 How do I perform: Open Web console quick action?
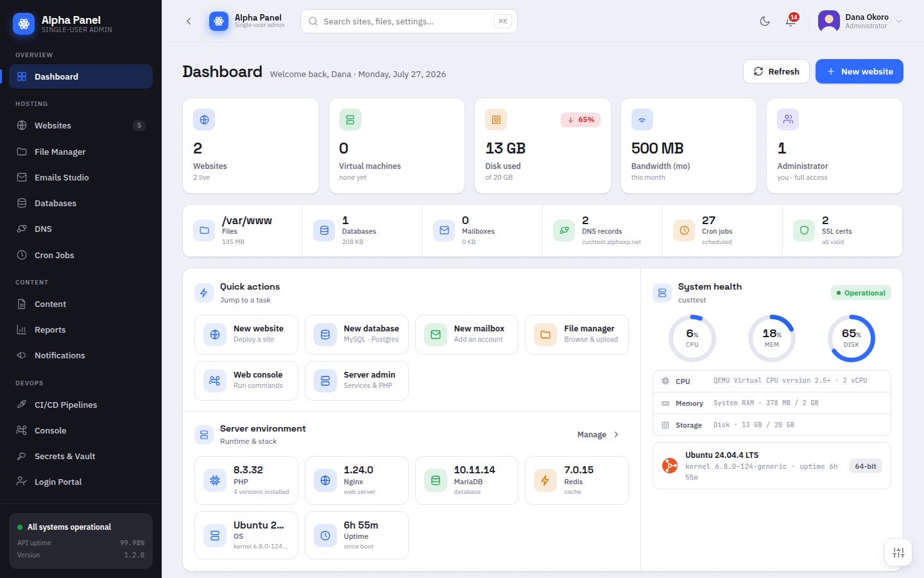(246, 381)
